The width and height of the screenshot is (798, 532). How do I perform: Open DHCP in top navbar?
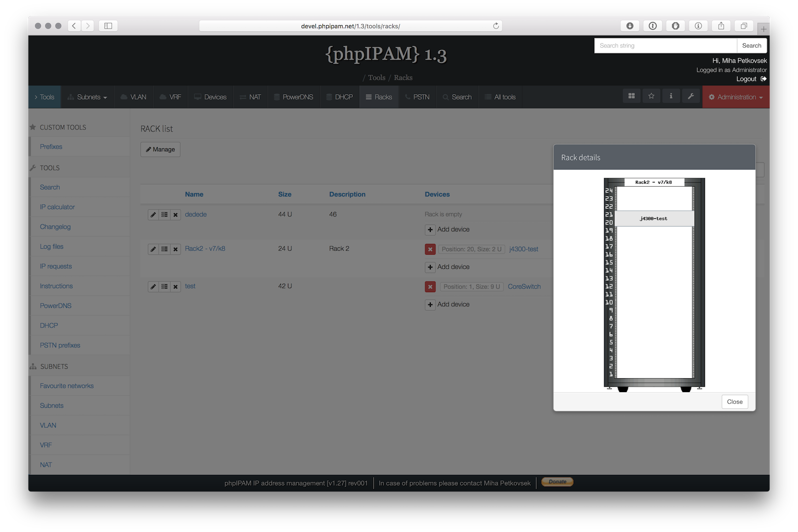(x=340, y=97)
